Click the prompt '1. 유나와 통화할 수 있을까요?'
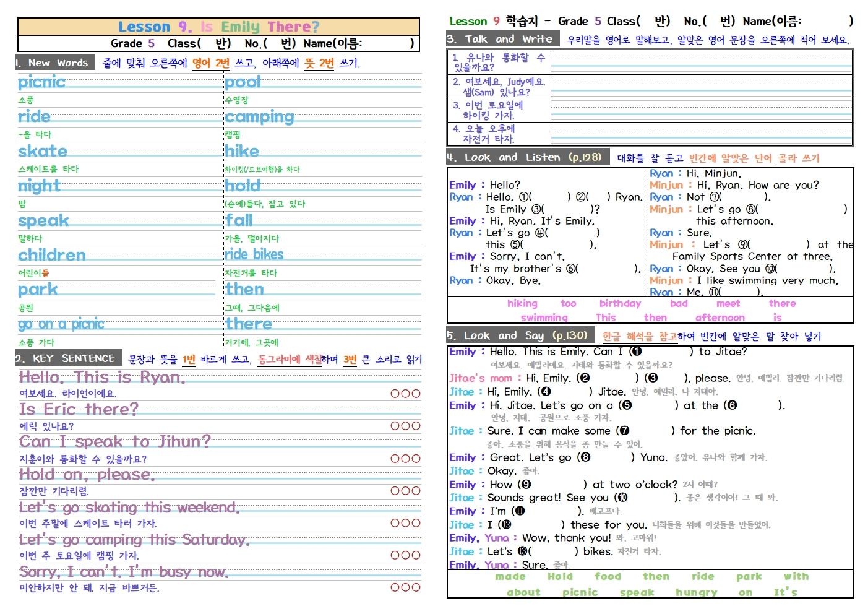 coord(499,63)
